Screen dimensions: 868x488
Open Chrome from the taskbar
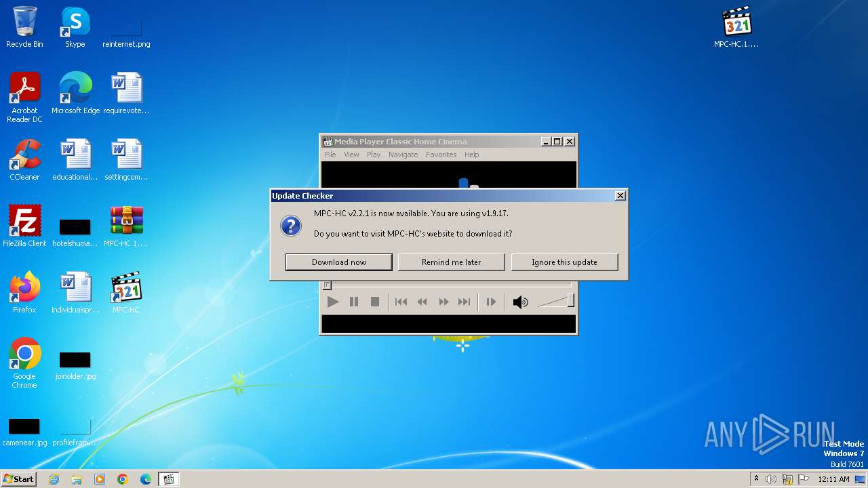(x=123, y=479)
